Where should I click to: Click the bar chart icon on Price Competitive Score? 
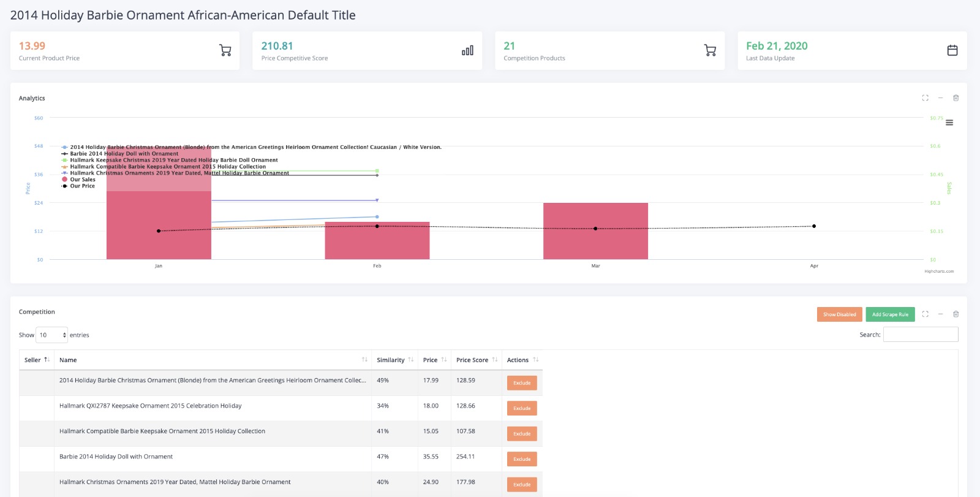[x=467, y=50]
